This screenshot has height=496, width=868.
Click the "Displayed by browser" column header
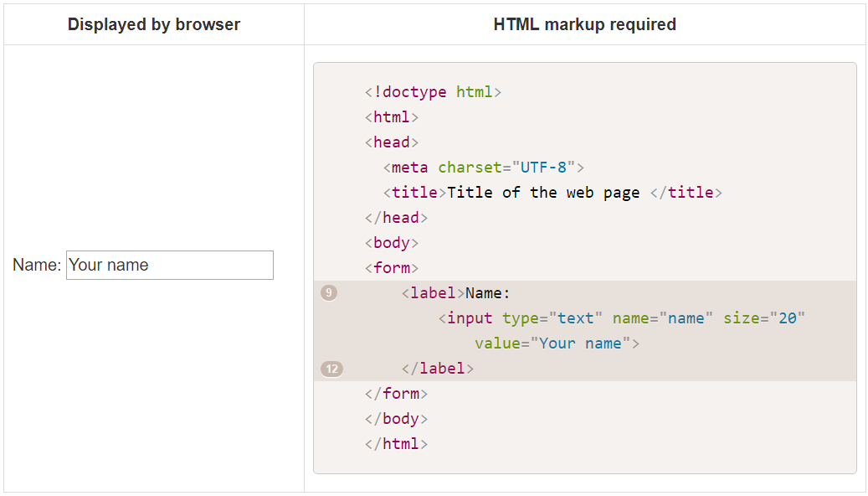point(153,24)
